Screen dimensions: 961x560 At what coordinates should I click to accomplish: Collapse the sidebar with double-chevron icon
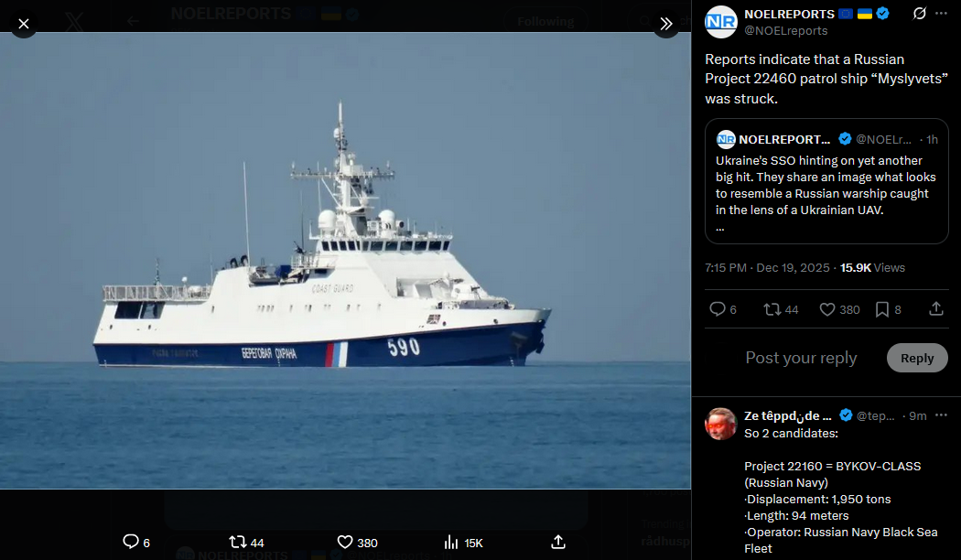pyautogui.click(x=665, y=24)
